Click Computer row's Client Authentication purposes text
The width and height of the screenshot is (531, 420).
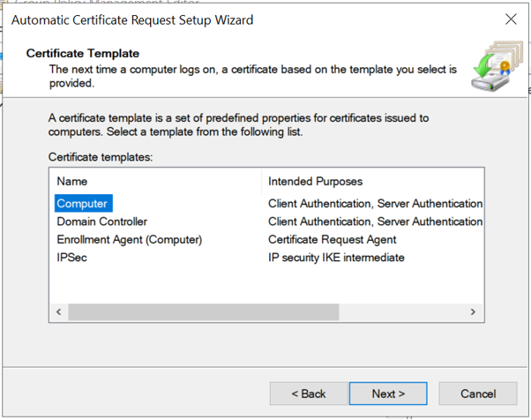(x=375, y=204)
